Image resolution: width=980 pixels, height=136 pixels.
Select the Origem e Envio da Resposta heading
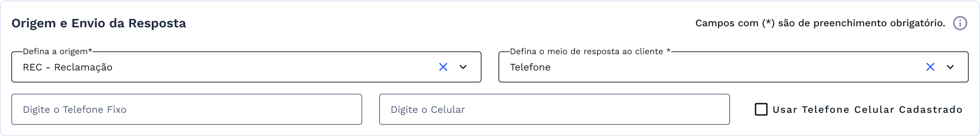(x=99, y=23)
